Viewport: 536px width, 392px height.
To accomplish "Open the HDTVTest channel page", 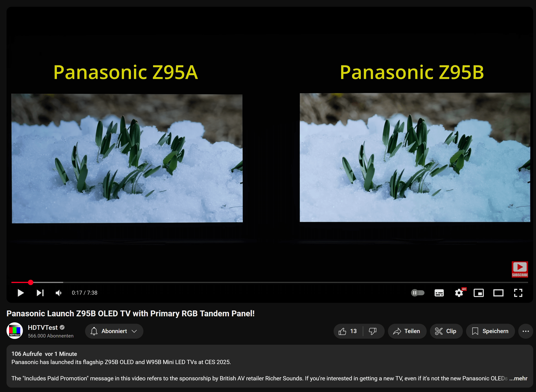I will [43, 327].
